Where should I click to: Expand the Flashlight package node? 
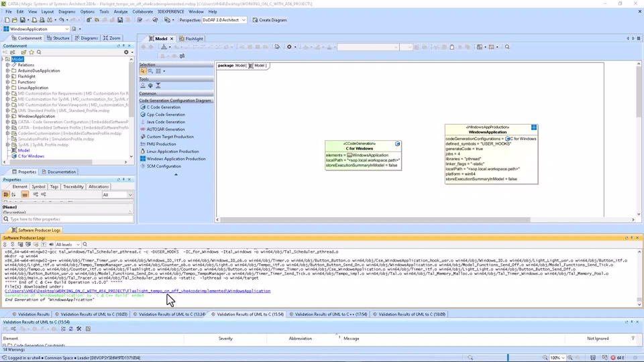point(7,76)
